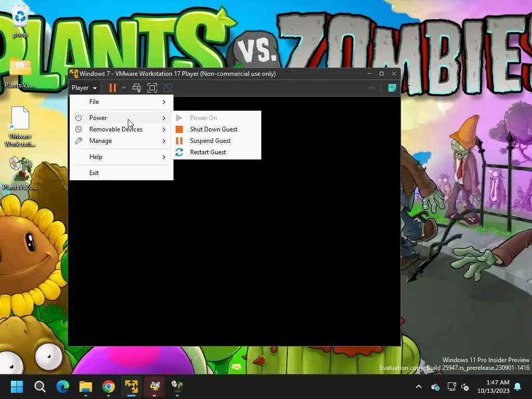532x399 pixels.
Task: Open the Removable Devices submenu
Action: (122, 129)
